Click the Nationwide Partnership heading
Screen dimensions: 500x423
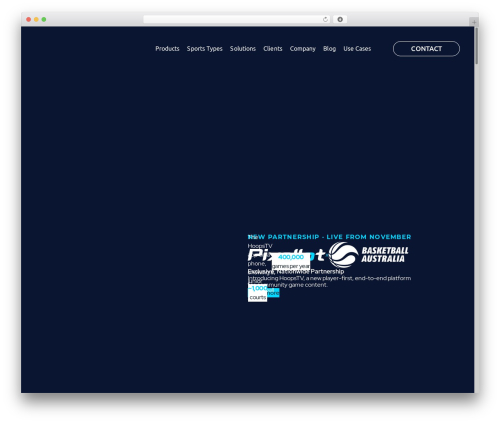[296, 271]
